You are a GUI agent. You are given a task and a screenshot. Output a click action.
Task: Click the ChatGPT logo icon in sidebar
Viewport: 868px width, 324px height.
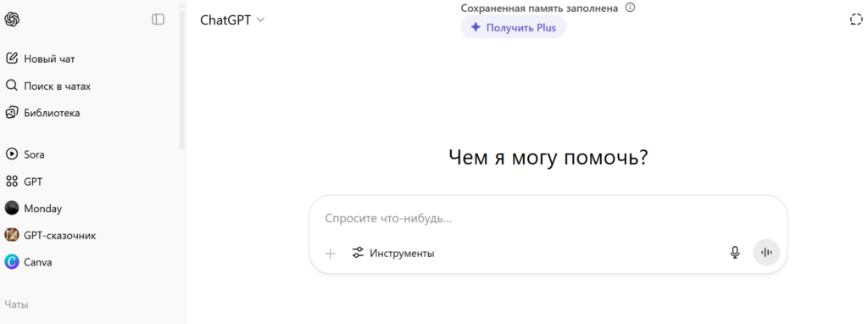coord(12,20)
